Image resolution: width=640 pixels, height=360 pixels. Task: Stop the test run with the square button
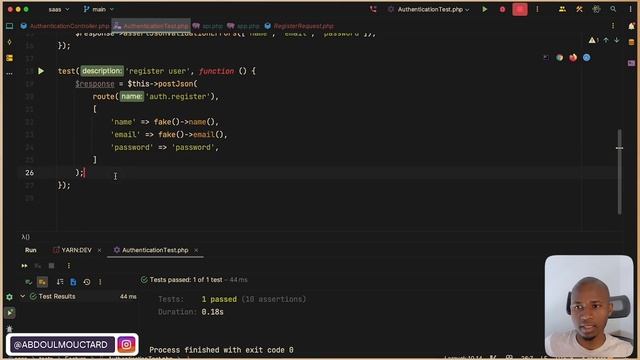pyautogui.click(x=51, y=266)
